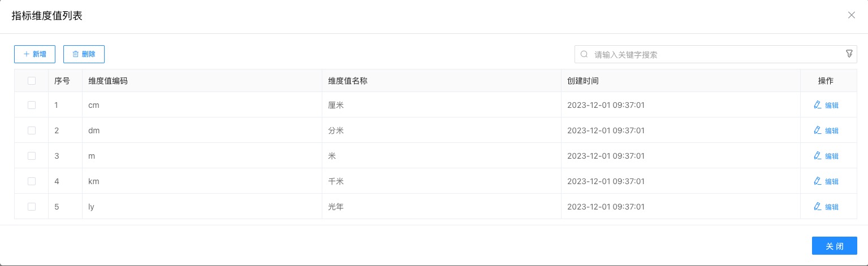Click the filter funnel icon in search box
The height and width of the screenshot is (266, 868).
(x=849, y=54)
